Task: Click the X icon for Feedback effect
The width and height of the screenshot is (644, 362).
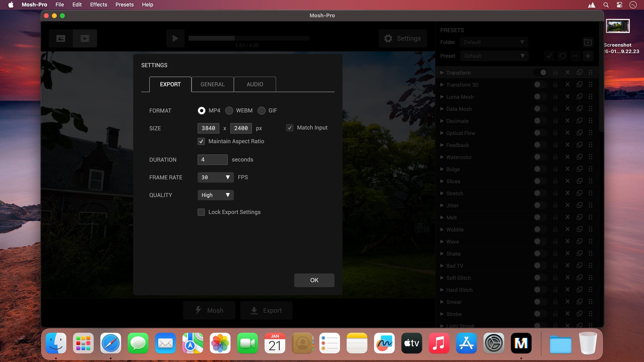Action: [567, 145]
